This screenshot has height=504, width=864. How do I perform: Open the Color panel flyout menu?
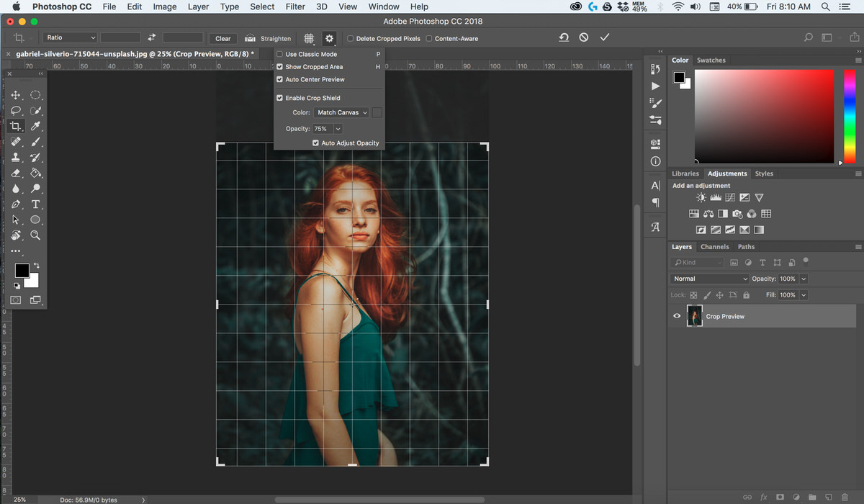858,60
